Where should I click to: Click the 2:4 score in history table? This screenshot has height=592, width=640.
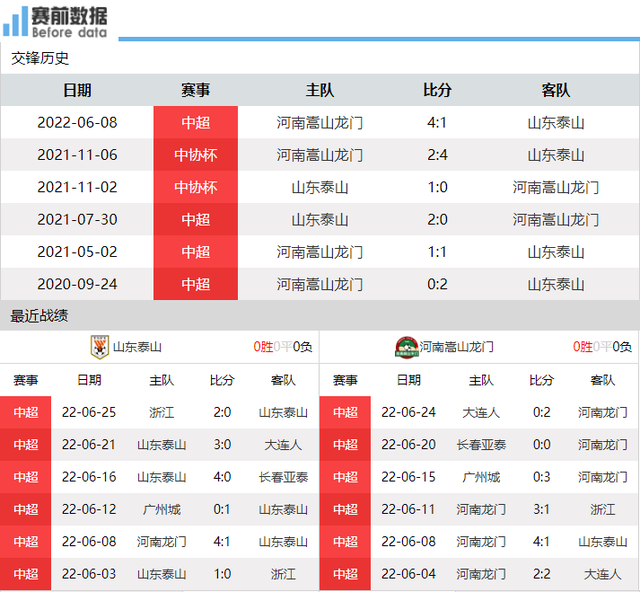[x=437, y=155]
